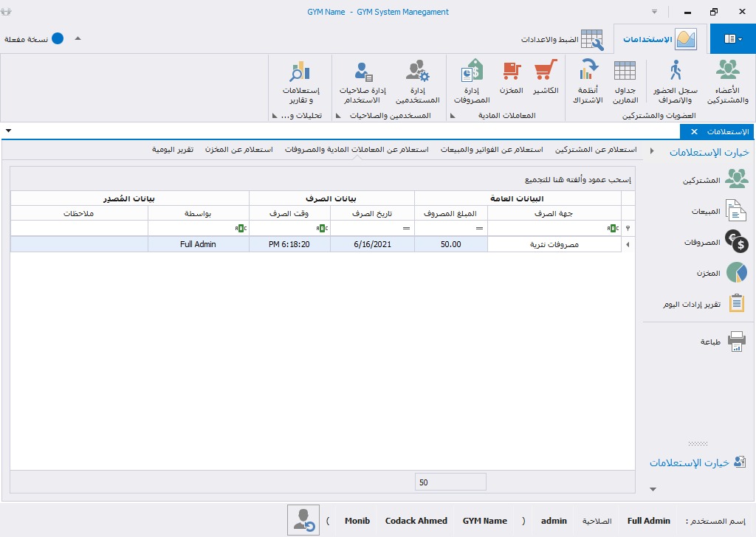The width and height of the screenshot is (756, 537).
Task: Click بواسطة filter row cell
Action: (198, 228)
